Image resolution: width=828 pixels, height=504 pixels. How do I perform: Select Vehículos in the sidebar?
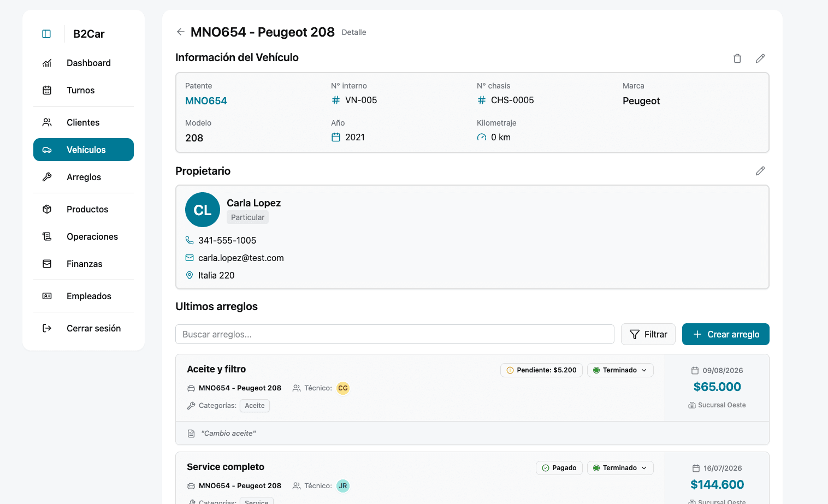pyautogui.click(x=84, y=150)
